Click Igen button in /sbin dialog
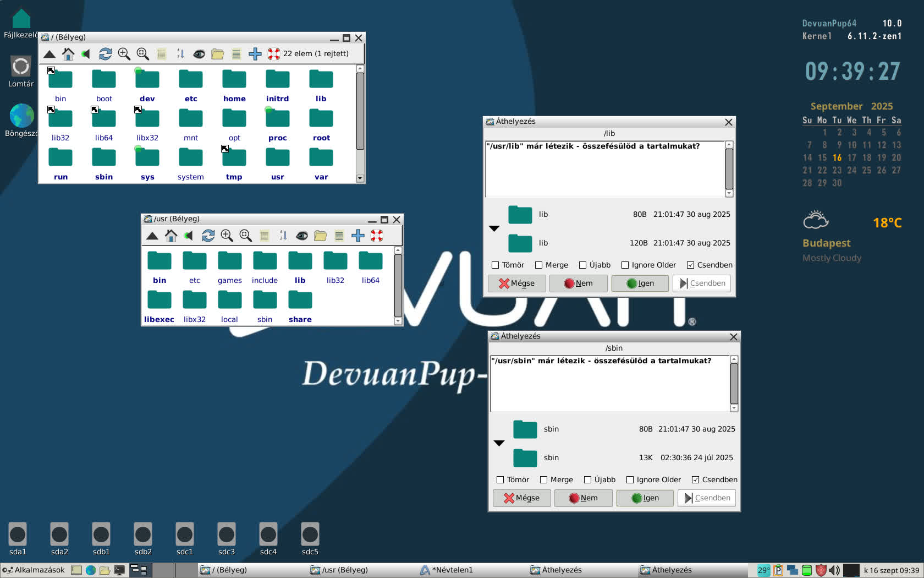Viewport: 924px width, 578px height. click(645, 498)
